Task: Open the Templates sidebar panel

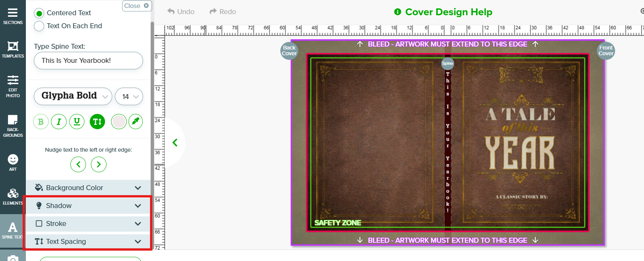Action: coord(13,50)
